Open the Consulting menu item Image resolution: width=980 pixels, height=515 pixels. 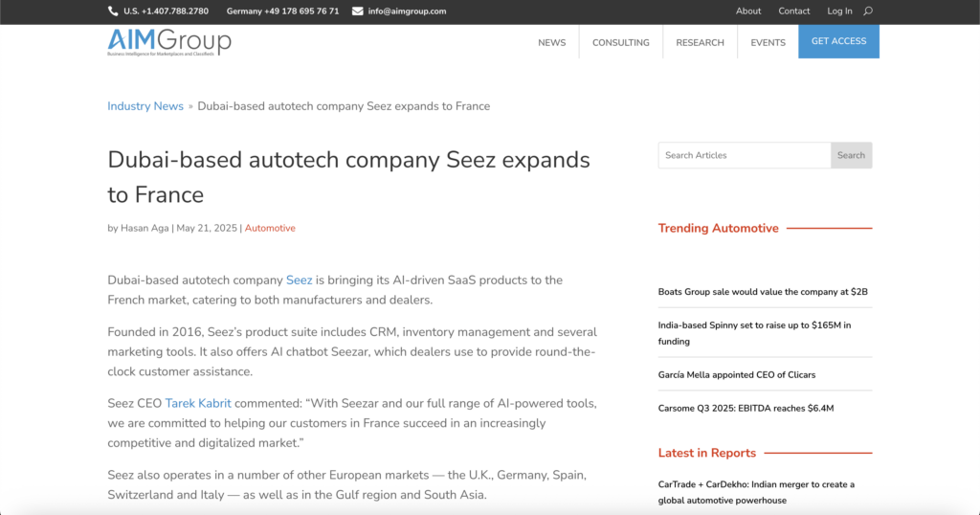pos(620,42)
